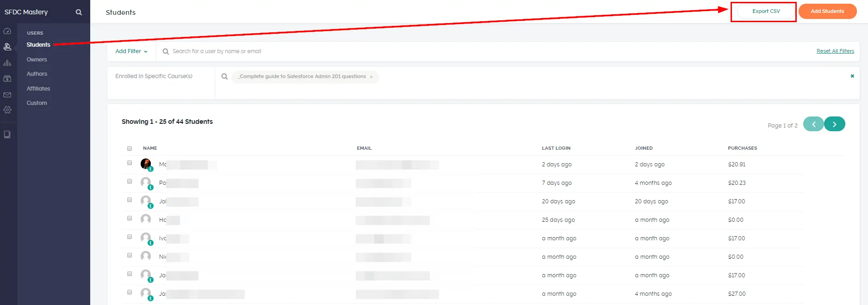Open the Dashboard gauge icon in sidebar
The width and height of the screenshot is (868, 305).
pyautogui.click(x=7, y=31)
